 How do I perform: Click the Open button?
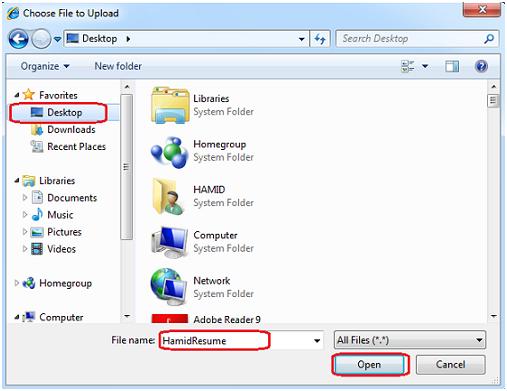(x=369, y=365)
